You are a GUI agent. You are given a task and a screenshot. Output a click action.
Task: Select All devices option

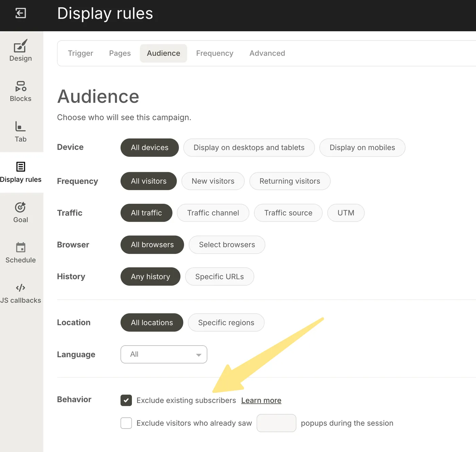click(150, 148)
